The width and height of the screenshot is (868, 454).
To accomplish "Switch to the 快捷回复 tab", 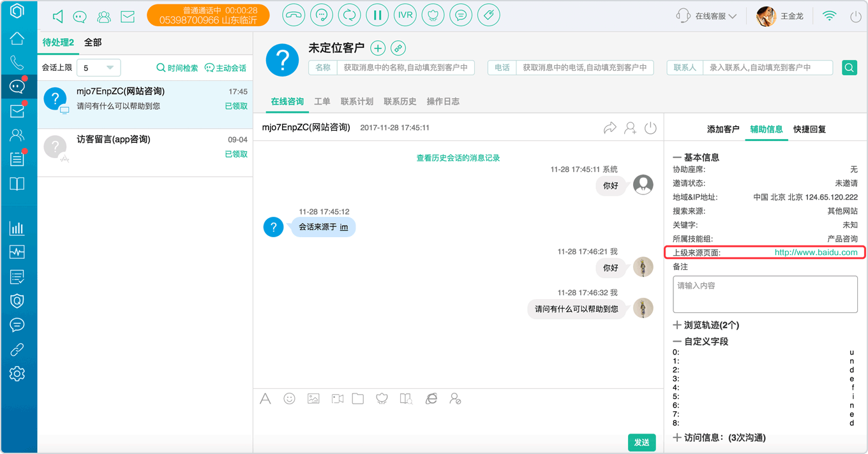I will (x=809, y=129).
